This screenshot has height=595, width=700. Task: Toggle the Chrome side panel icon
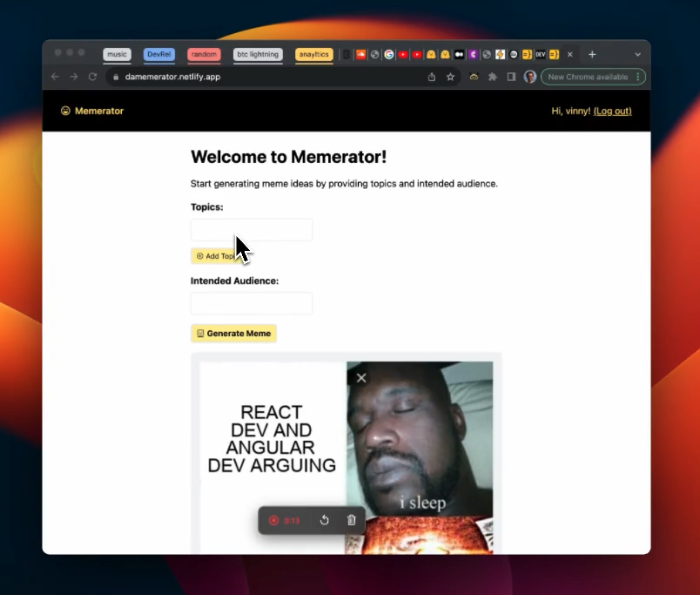511,77
